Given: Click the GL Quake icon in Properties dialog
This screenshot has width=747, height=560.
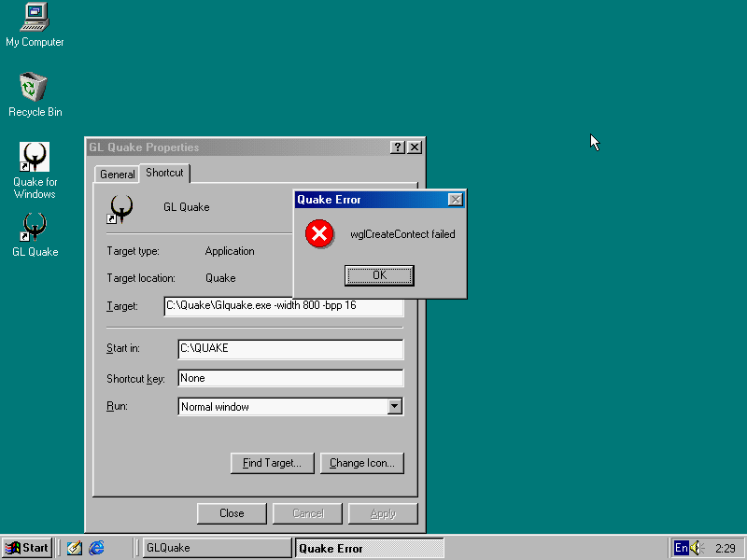Looking at the screenshot, I should point(120,208).
